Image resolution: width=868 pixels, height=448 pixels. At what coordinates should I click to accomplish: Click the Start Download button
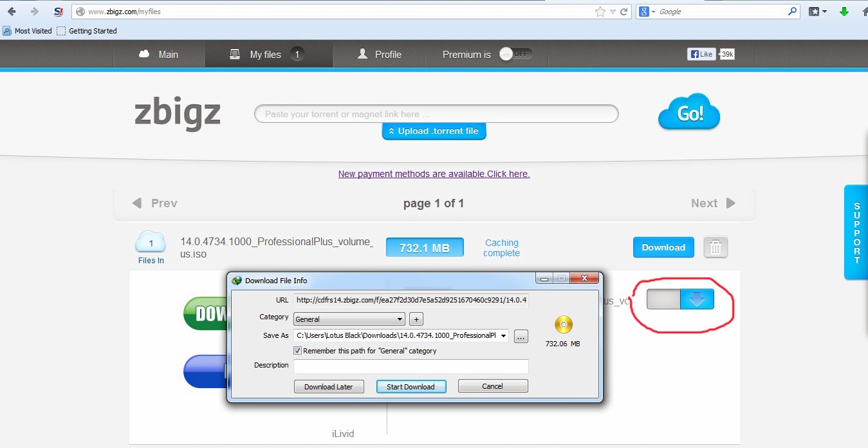click(x=411, y=386)
